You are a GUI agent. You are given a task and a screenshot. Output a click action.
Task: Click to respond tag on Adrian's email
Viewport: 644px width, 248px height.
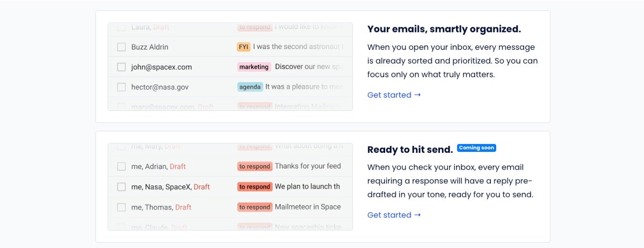tap(255, 167)
